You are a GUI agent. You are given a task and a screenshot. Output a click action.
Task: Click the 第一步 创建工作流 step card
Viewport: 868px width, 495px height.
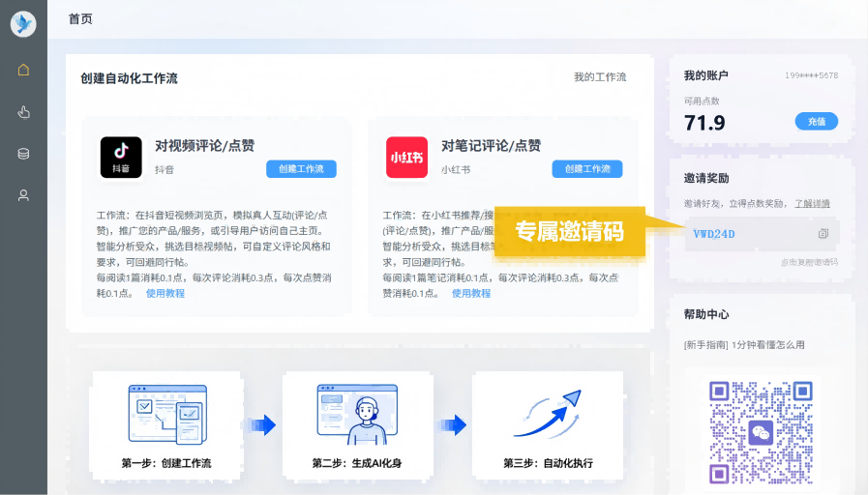[165, 425]
